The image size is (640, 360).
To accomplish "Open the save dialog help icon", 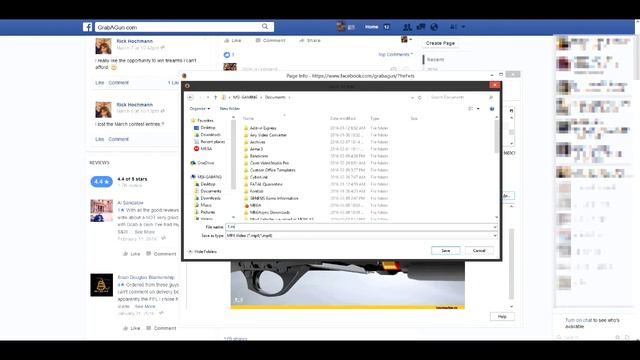I will pos(492,109).
